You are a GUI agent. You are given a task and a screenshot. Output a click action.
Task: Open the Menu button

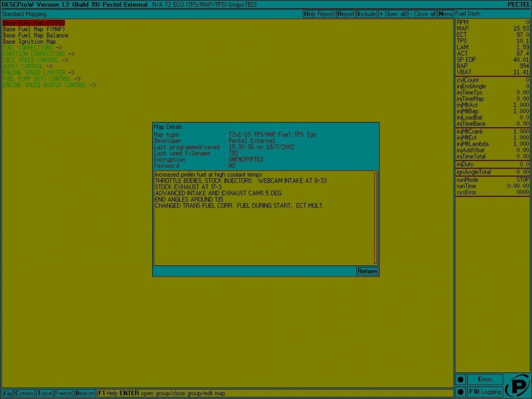pyautogui.click(x=445, y=14)
